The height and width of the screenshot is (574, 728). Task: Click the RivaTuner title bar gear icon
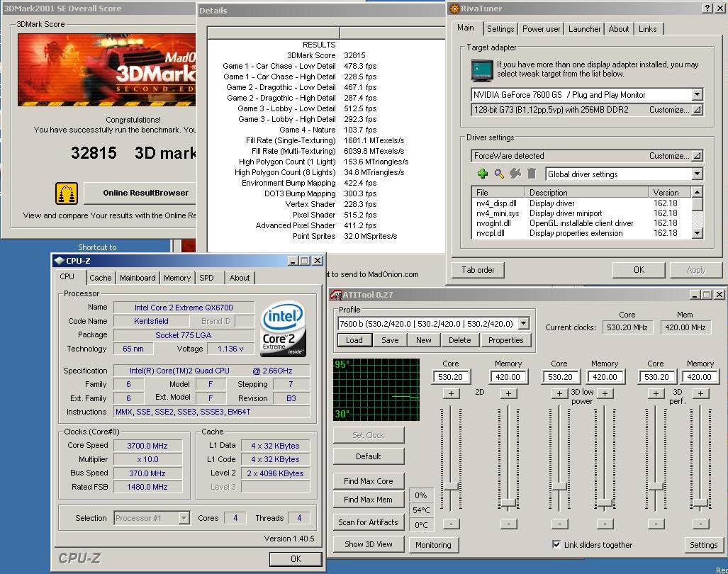pyautogui.click(x=454, y=9)
